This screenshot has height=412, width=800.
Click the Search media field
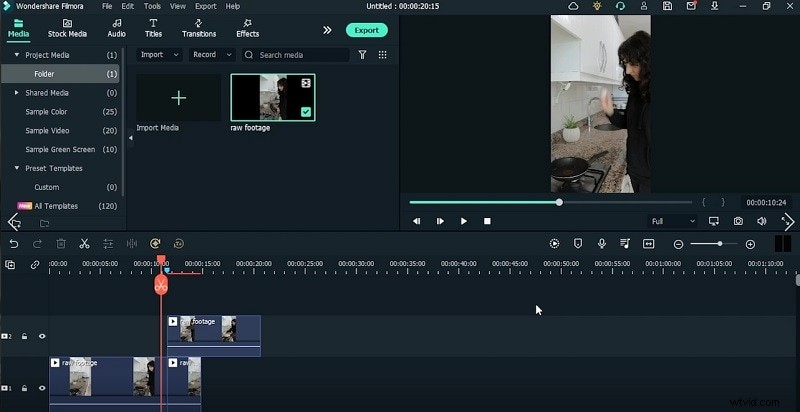coord(295,55)
